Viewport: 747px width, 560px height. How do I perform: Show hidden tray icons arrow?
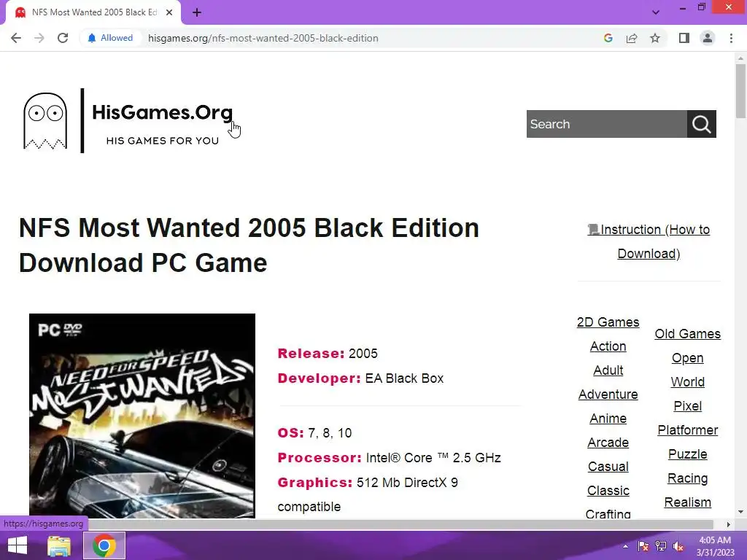(625, 546)
